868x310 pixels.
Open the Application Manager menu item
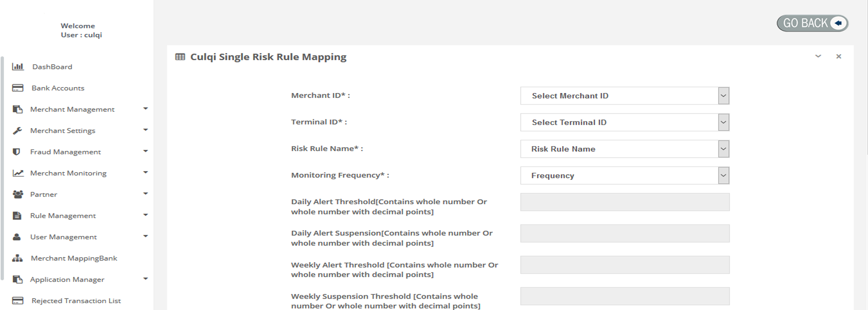tap(67, 279)
